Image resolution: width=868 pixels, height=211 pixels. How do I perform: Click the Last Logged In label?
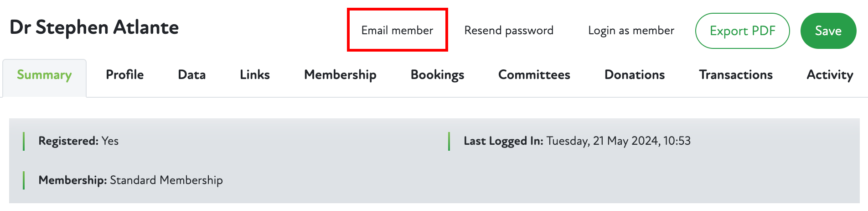(503, 141)
